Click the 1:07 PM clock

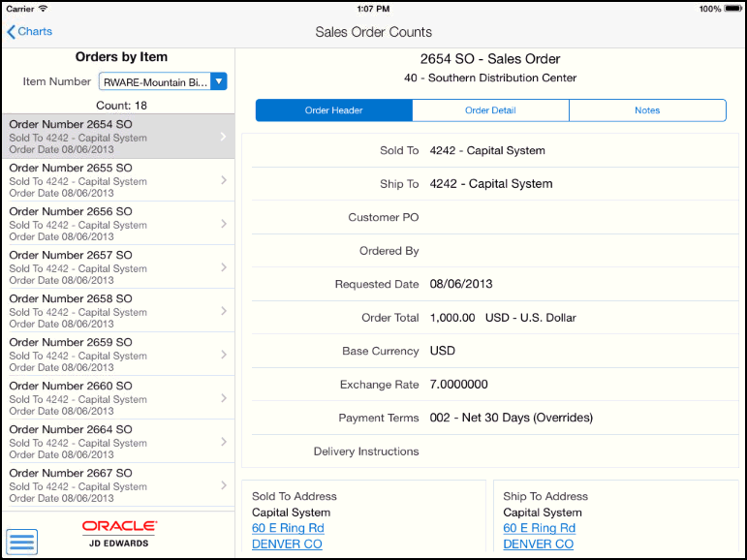pos(373,9)
